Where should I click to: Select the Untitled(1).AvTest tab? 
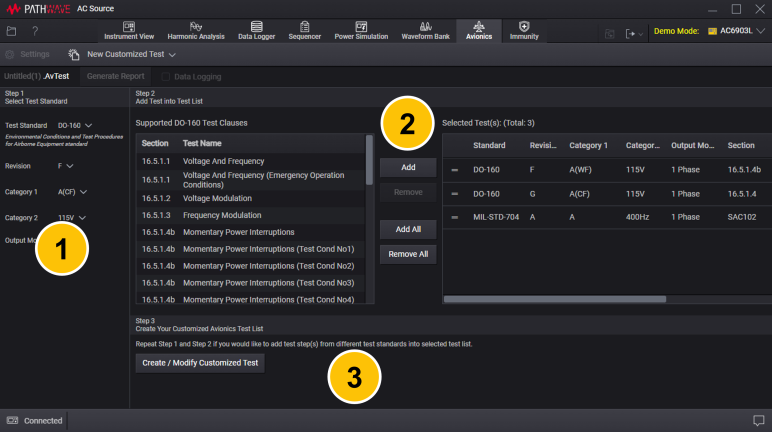tap(37, 76)
